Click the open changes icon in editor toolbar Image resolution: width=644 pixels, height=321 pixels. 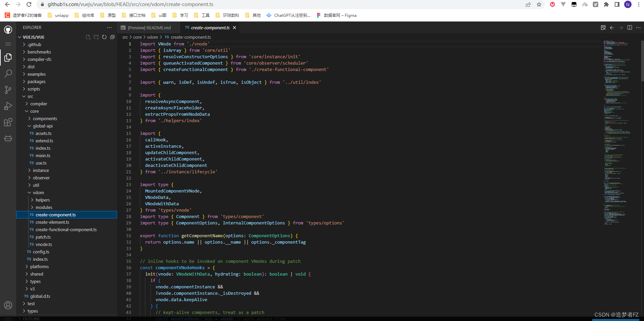[603, 28]
